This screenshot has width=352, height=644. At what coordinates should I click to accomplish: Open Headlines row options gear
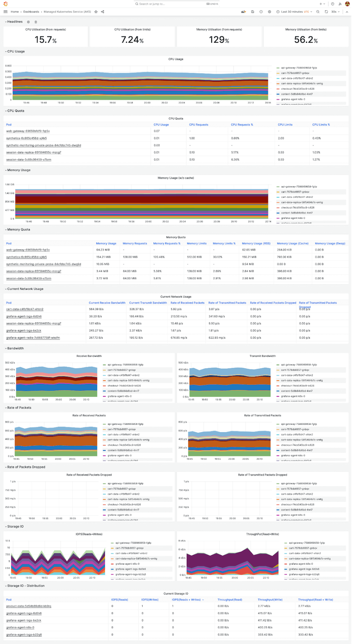pyautogui.click(x=28, y=22)
